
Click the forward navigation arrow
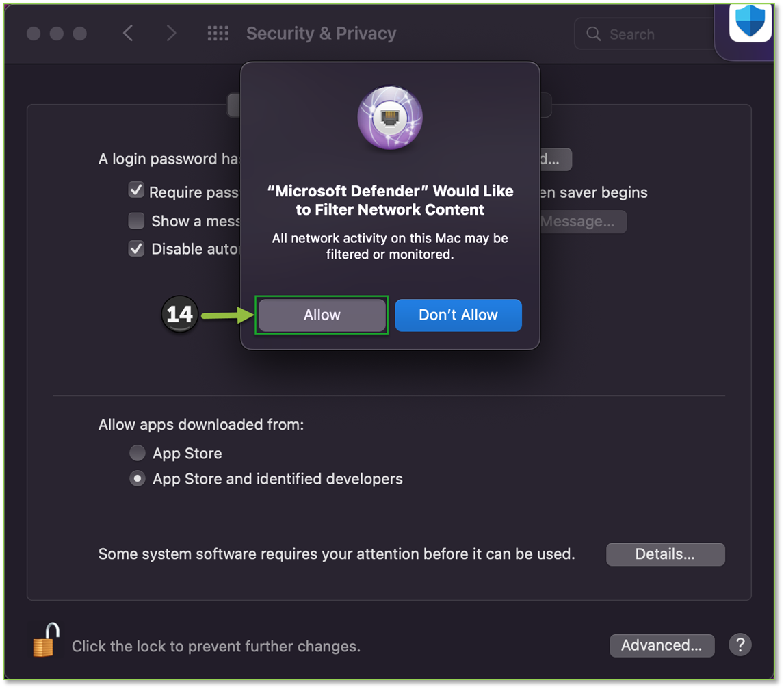[x=170, y=33]
